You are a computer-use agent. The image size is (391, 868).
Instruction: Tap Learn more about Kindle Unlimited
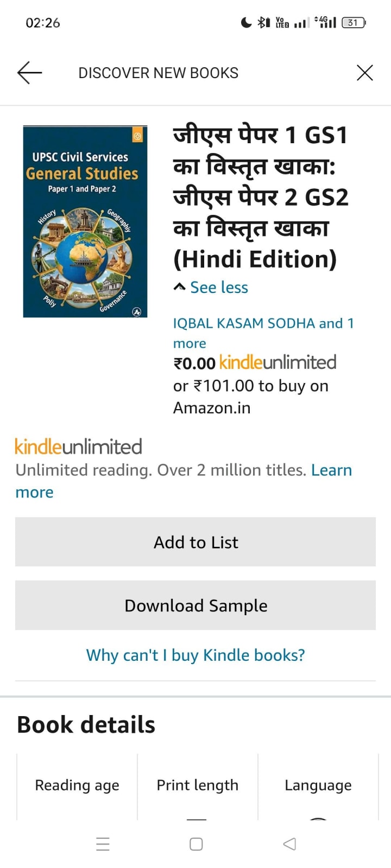(332, 470)
